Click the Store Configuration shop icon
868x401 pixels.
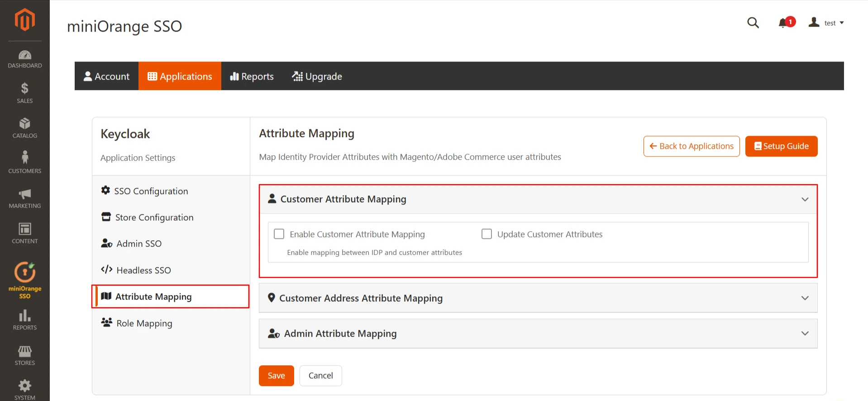pyautogui.click(x=106, y=217)
